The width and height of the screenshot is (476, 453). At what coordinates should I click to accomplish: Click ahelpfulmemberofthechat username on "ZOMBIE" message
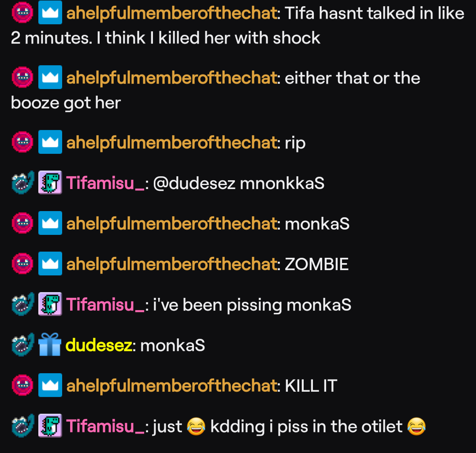click(172, 264)
